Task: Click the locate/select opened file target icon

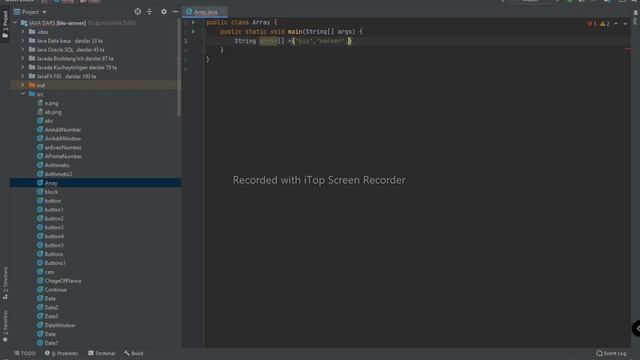Action: pyautogui.click(x=138, y=12)
